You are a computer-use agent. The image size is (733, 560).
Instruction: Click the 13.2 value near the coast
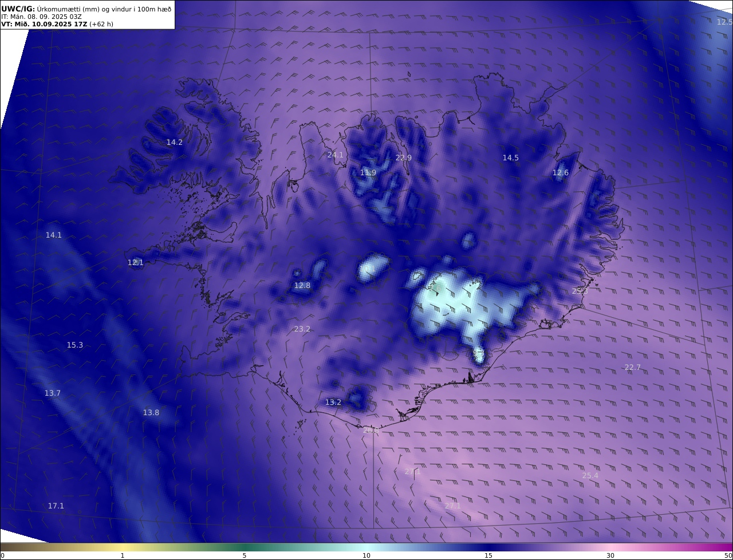pyautogui.click(x=333, y=402)
